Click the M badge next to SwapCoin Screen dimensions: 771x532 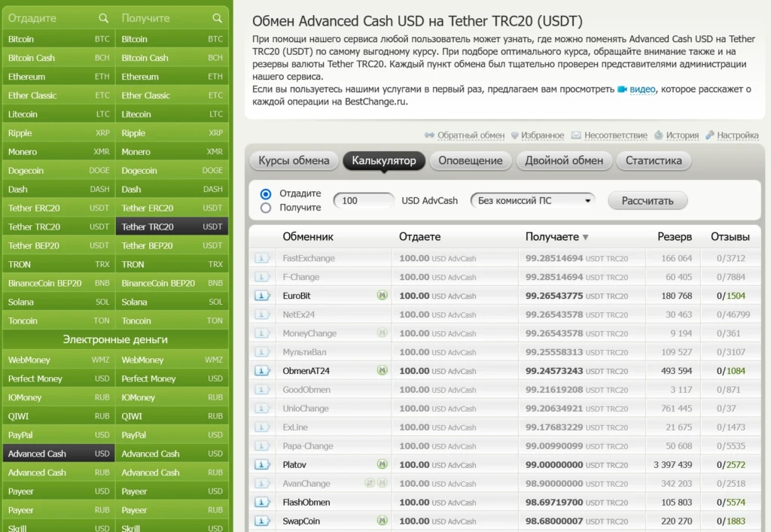click(382, 521)
